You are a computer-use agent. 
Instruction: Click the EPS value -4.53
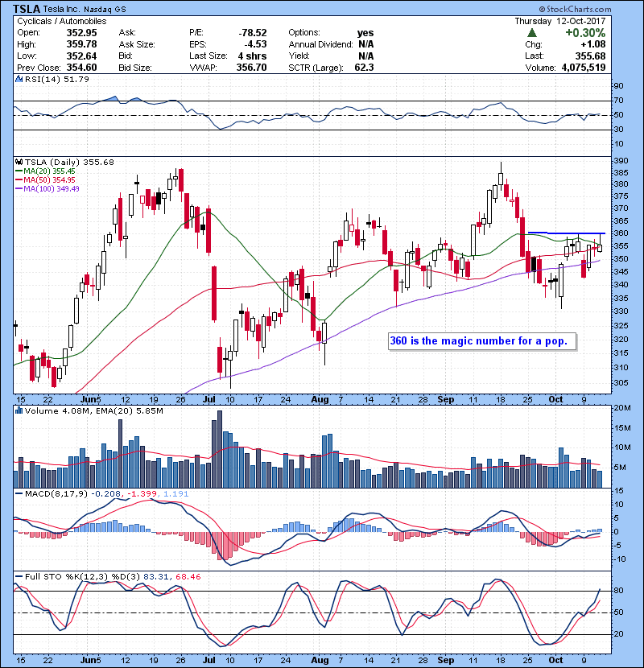255,44
